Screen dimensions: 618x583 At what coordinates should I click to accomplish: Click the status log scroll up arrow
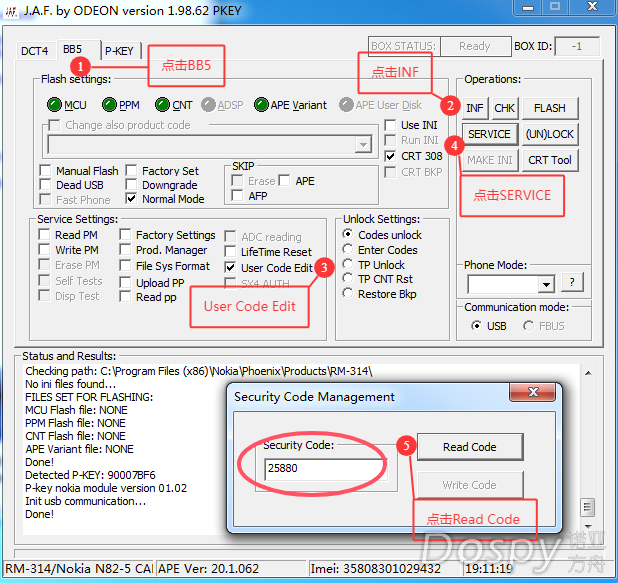tap(588, 373)
